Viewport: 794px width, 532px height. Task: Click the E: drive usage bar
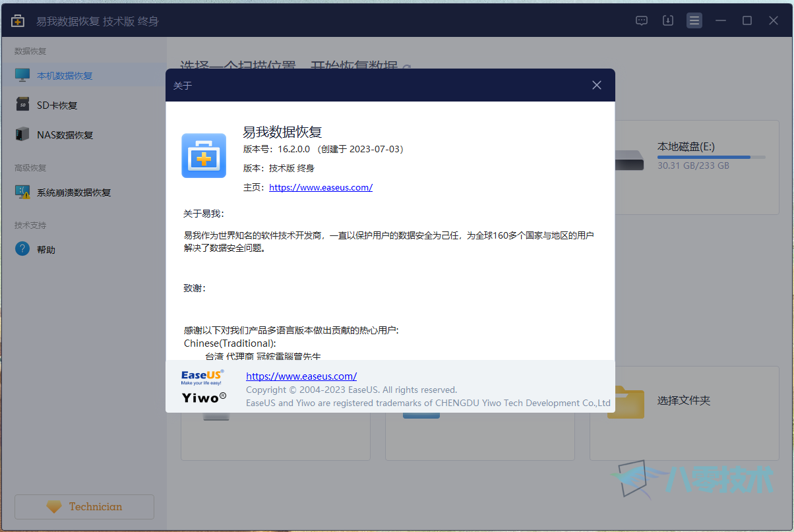pos(712,158)
